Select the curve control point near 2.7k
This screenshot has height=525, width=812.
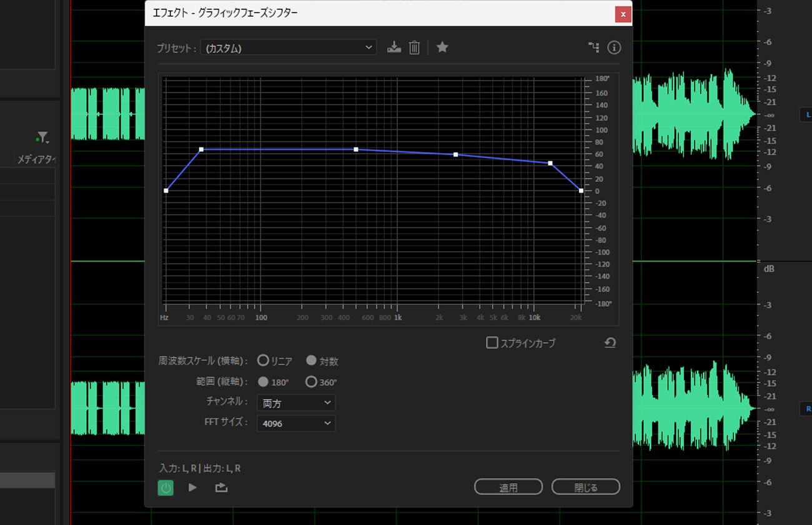(455, 154)
